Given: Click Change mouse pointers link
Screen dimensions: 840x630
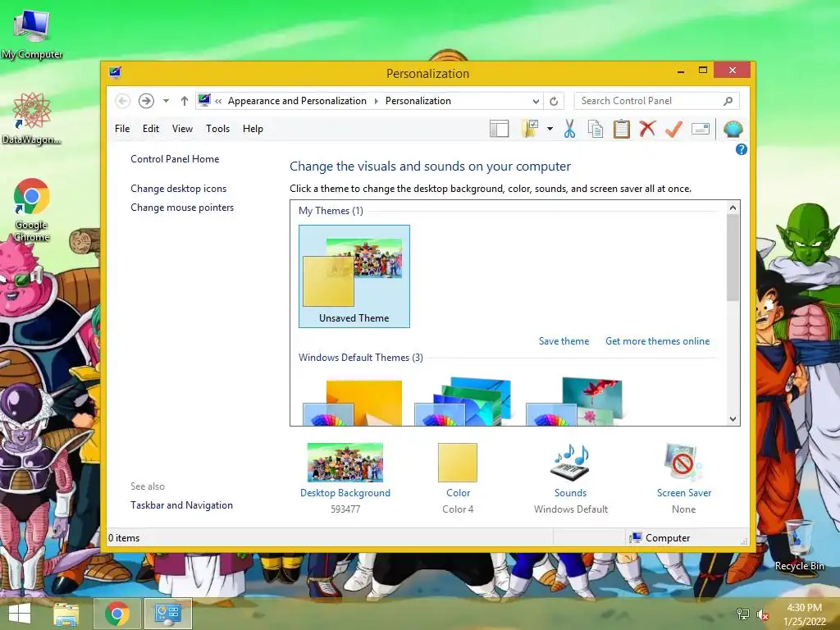Looking at the screenshot, I should (x=182, y=208).
